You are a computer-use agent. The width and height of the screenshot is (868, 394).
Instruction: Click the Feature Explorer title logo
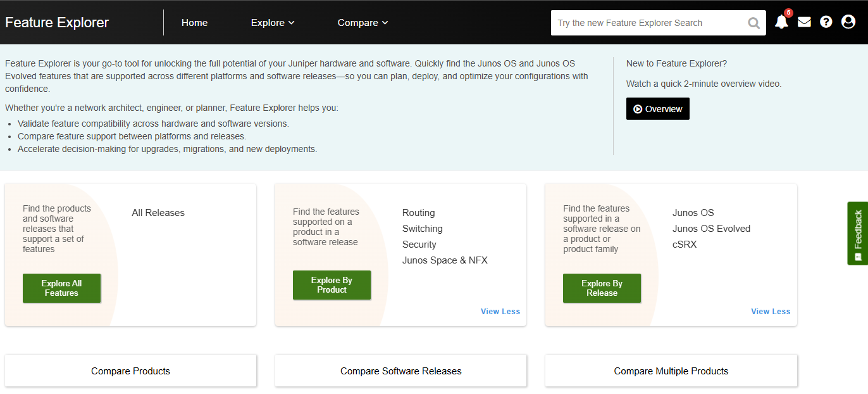pyautogui.click(x=57, y=23)
